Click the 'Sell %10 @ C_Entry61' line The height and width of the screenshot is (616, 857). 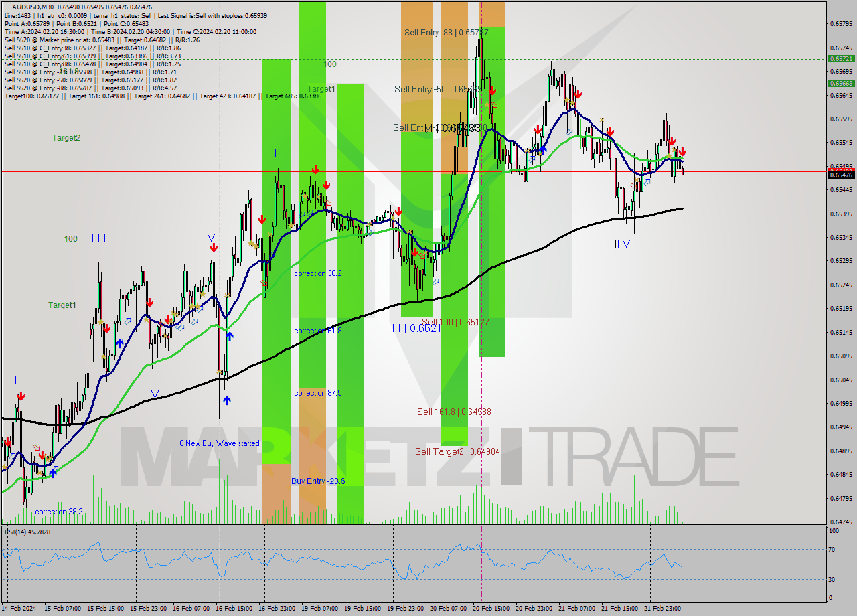92,56
